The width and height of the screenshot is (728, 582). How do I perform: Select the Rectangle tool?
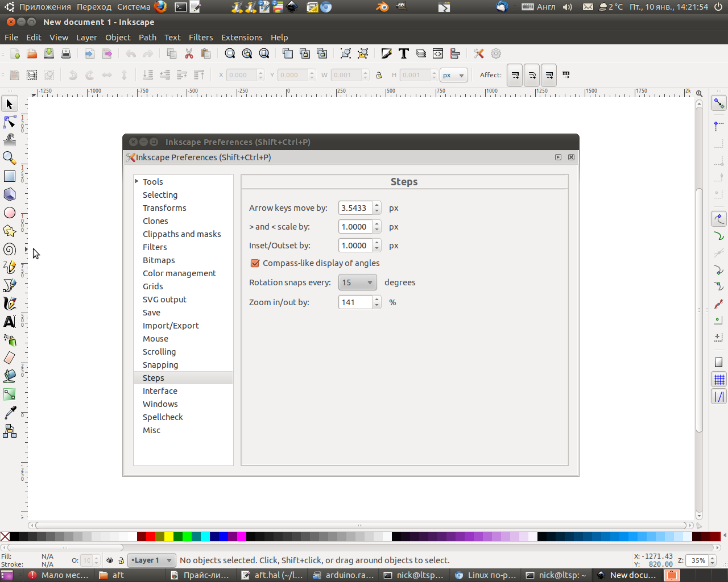click(x=10, y=176)
